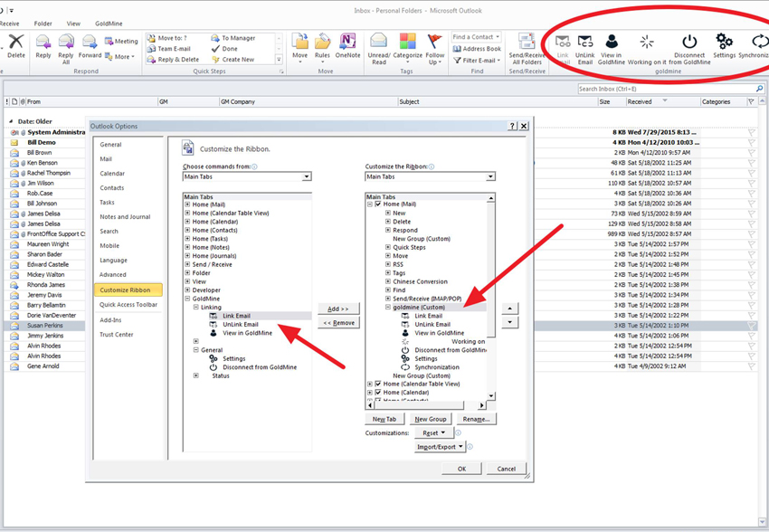
Task: Open the Mail category in Outlook Options
Action: pos(106,159)
